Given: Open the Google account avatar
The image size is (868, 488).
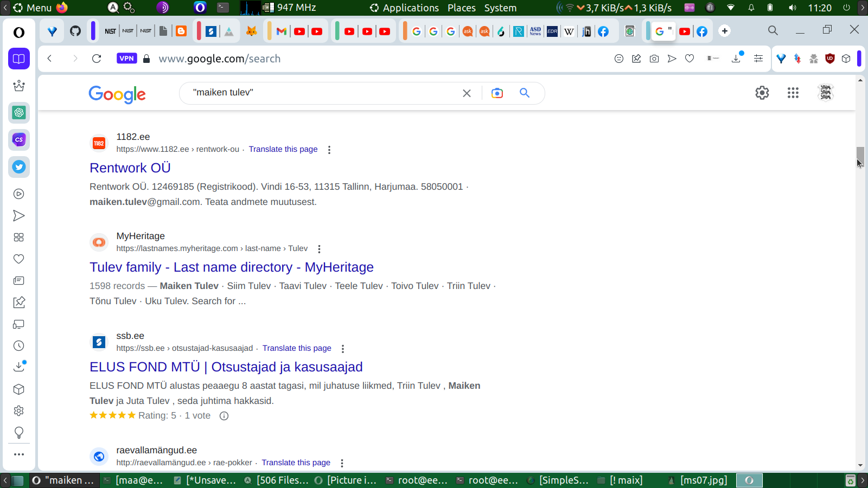Looking at the screenshot, I should click(826, 93).
